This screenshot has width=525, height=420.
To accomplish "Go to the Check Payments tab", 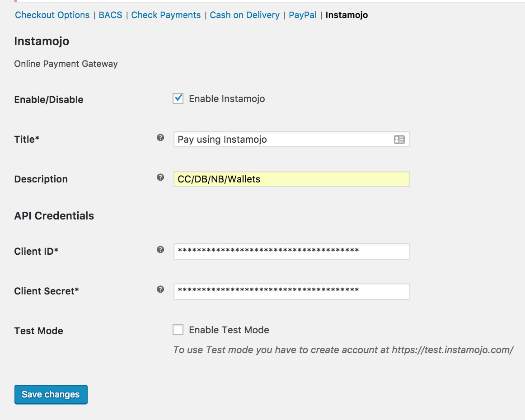I will tap(166, 15).
